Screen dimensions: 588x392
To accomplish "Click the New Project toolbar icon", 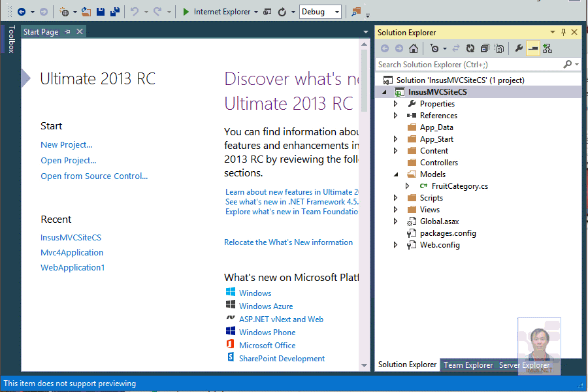I will [x=65, y=12].
